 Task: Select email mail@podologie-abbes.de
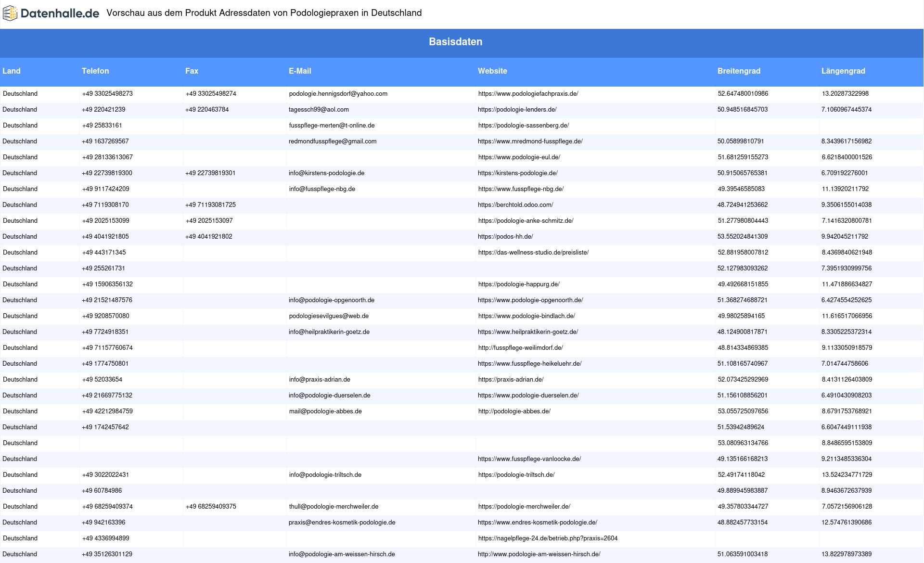click(x=325, y=411)
